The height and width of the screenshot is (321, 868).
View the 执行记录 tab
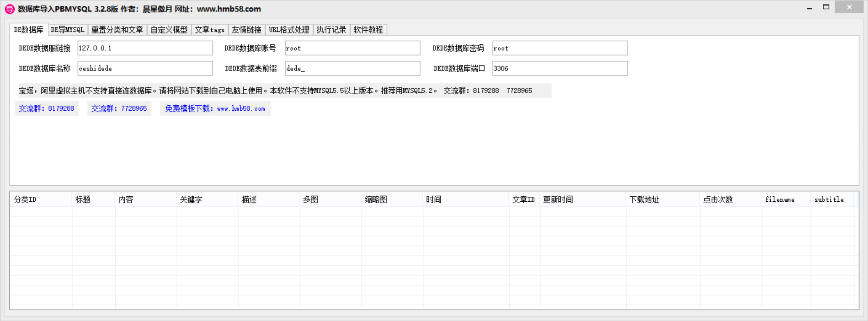332,30
